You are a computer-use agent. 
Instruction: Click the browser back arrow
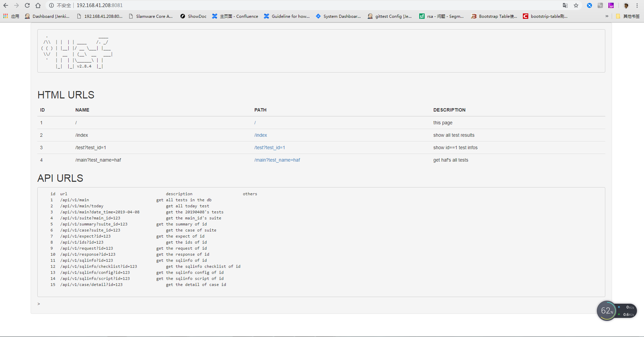click(x=6, y=5)
